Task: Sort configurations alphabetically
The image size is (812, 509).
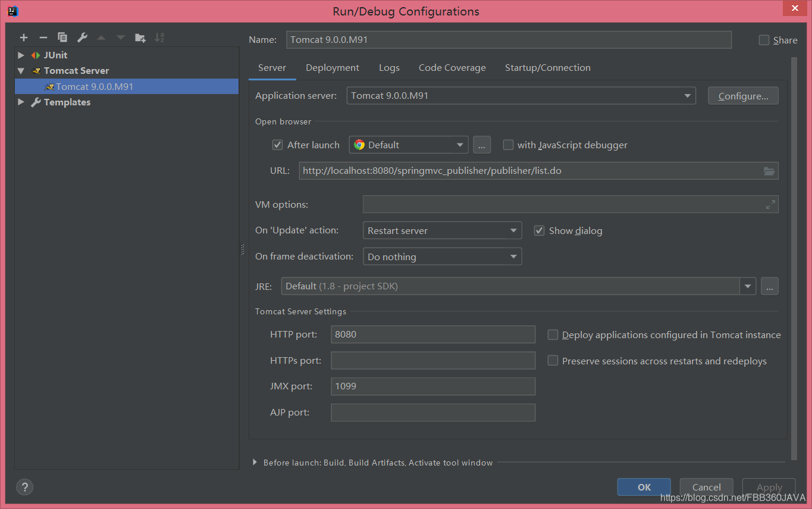Action: pyautogui.click(x=159, y=38)
